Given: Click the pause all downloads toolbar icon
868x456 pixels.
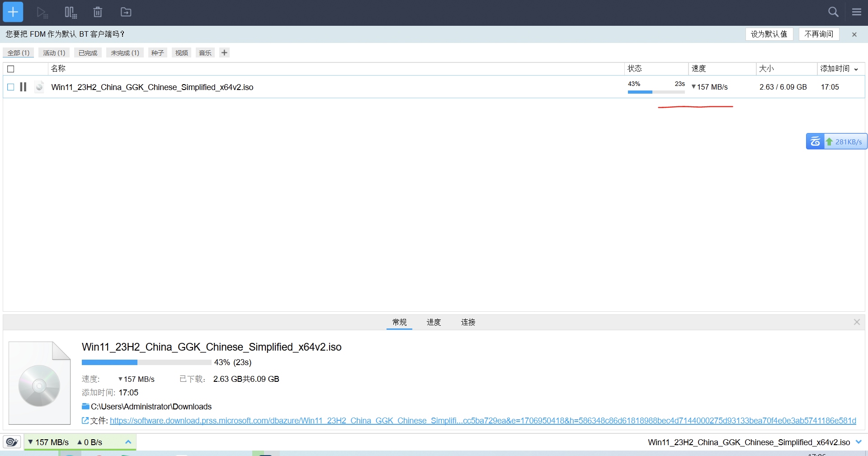Looking at the screenshot, I should (x=71, y=12).
